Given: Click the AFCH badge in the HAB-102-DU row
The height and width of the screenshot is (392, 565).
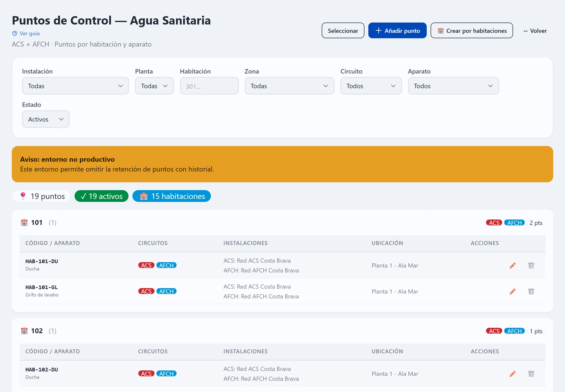Looking at the screenshot, I should pyautogui.click(x=167, y=374).
